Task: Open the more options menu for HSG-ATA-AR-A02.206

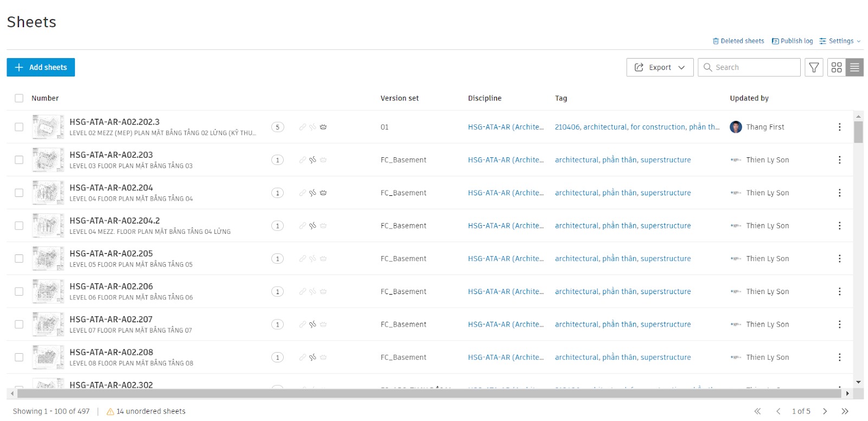Action: pyautogui.click(x=839, y=291)
